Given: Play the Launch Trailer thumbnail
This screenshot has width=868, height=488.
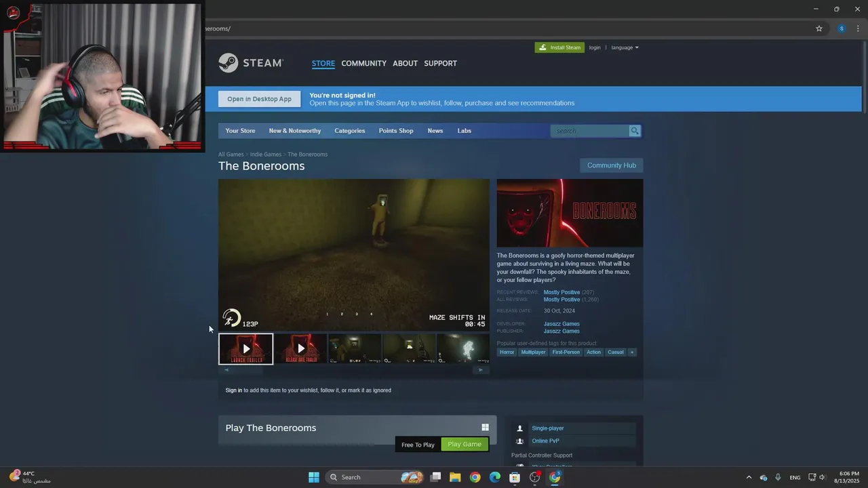Looking at the screenshot, I should (246, 349).
